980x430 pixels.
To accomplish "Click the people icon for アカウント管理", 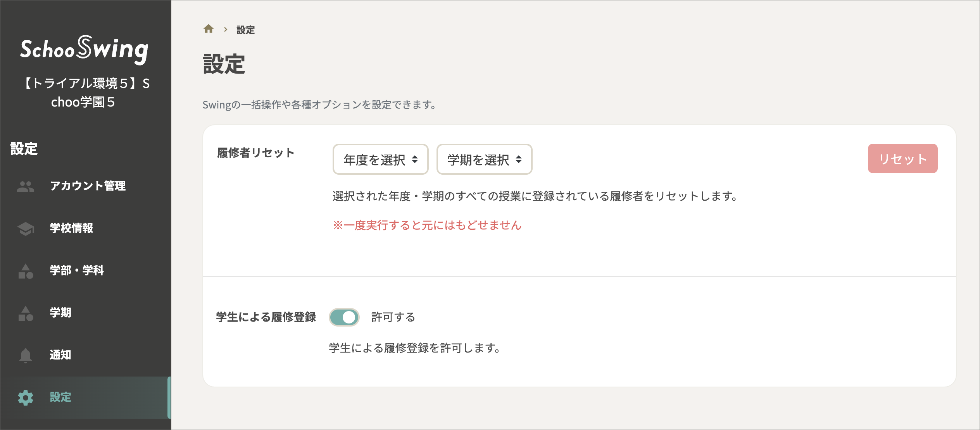I will 25,186.
